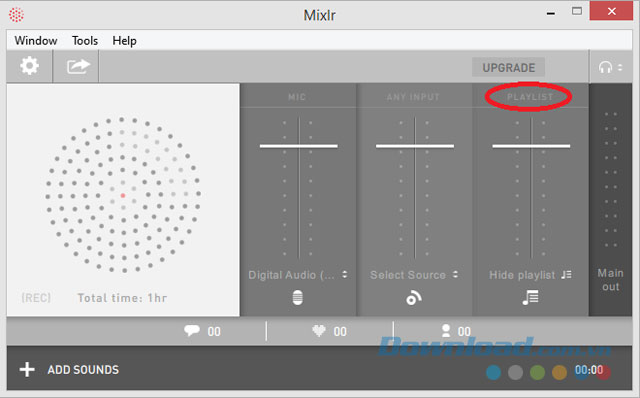
Task: Click the plus icon beside Add Sounds
Action: (27, 369)
